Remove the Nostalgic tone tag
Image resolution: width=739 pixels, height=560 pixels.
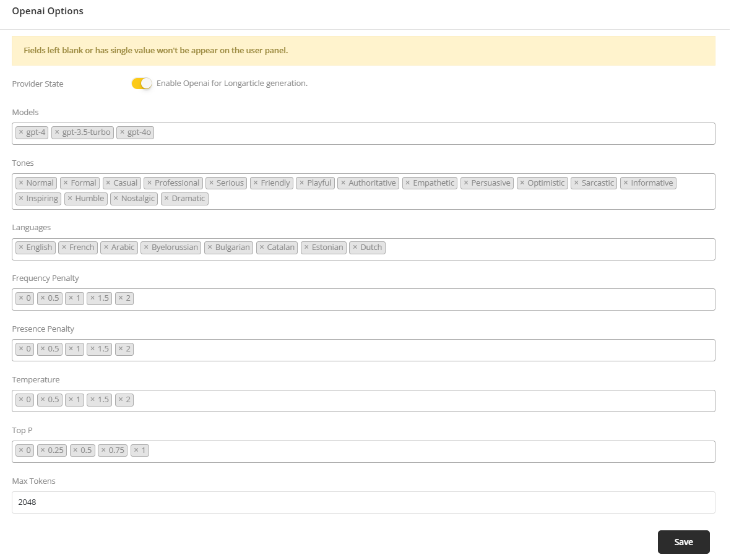click(116, 199)
